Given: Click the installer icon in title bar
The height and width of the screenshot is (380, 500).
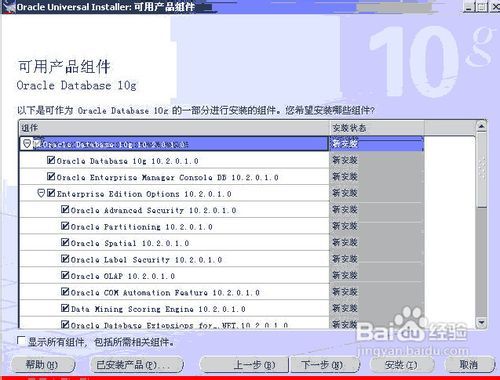Looking at the screenshot, I should click(9, 7).
